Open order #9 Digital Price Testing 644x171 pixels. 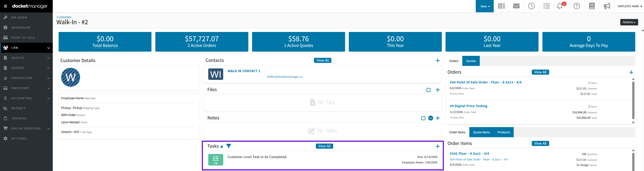469,106
